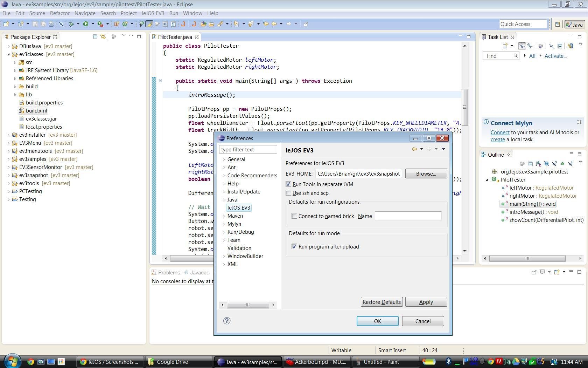Click the Preferences dialog help icon

[x=227, y=321]
